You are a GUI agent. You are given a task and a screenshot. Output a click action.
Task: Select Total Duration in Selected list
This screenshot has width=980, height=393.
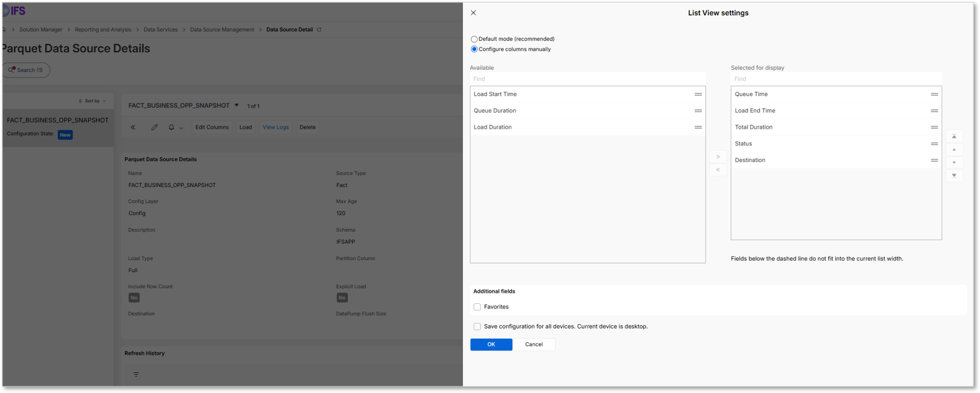tap(836, 127)
